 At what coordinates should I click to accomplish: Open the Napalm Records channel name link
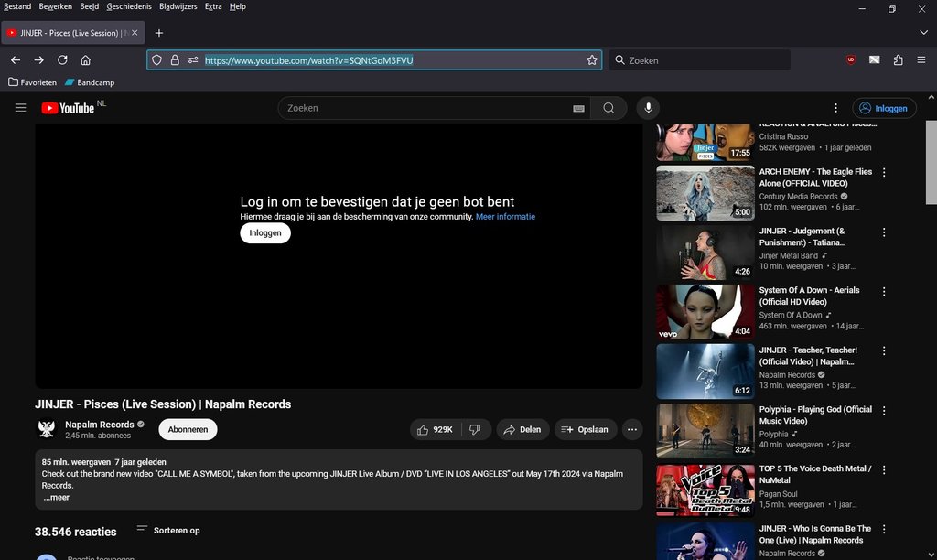click(x=99, y=425)
